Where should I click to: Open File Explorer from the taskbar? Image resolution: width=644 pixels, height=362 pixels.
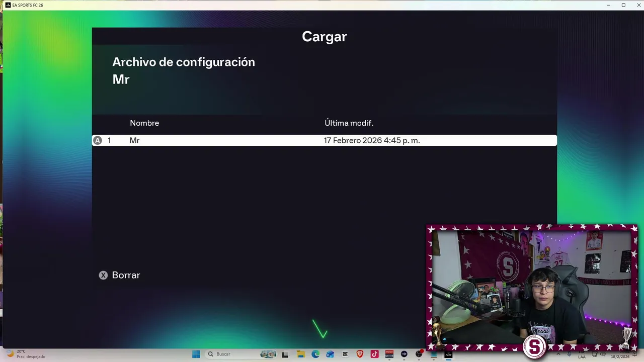tap(301, 354)
